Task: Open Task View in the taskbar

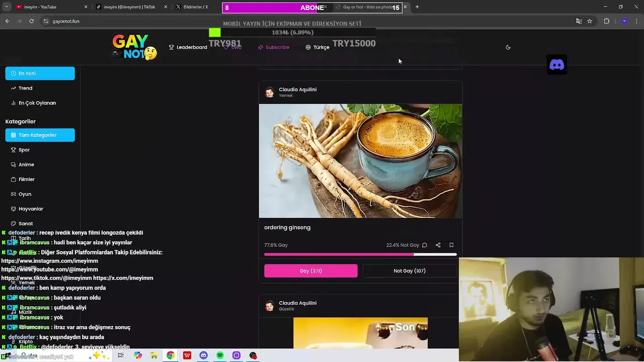Action: 121,355
